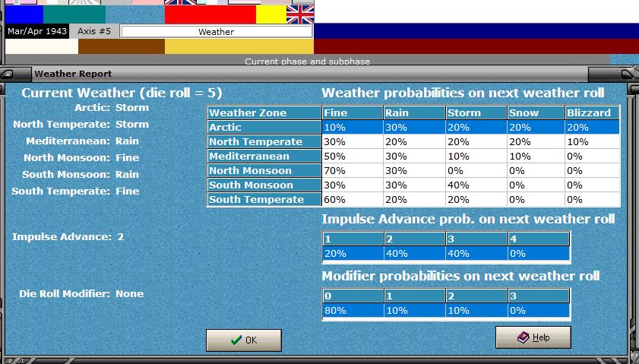This screenshot has width=639, height=364.
Task: Select the South Temperate row header
Action: pyautogui.click(x=264, y=199)
